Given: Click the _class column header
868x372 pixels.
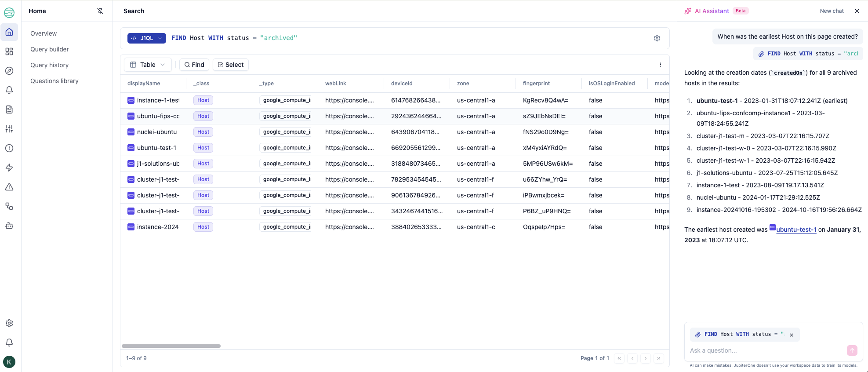Looking at the screenshot, I should 201,84.
